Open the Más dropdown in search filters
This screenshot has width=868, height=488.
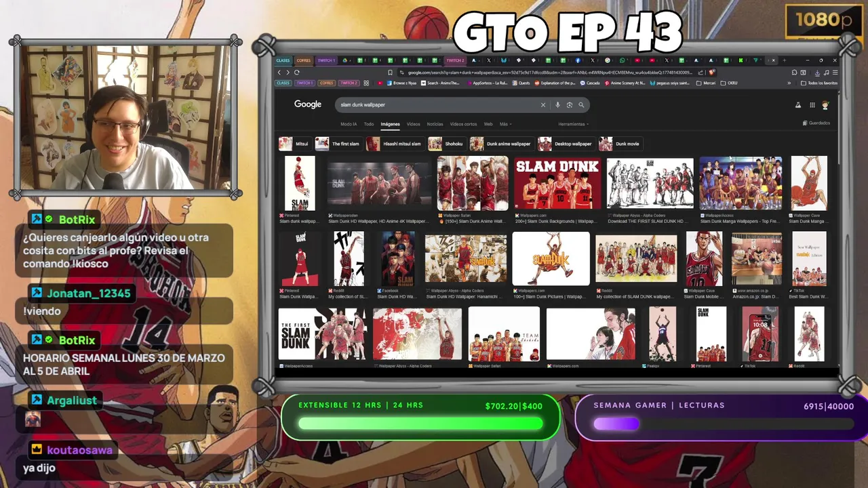[x=505, y=124]
